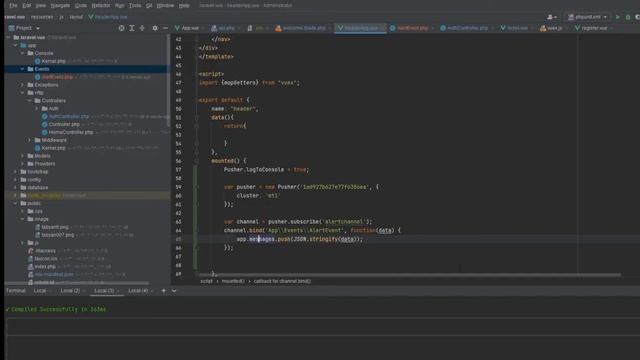Select the red AlertEvent.php file in tree
Image resolution: width=640 pixels, height=360 pixels.
(57, 77)
